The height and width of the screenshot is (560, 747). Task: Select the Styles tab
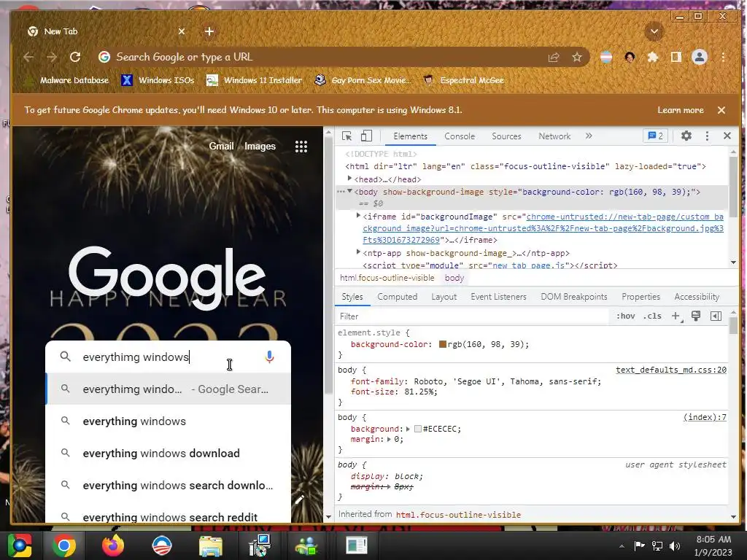[352, 297]
